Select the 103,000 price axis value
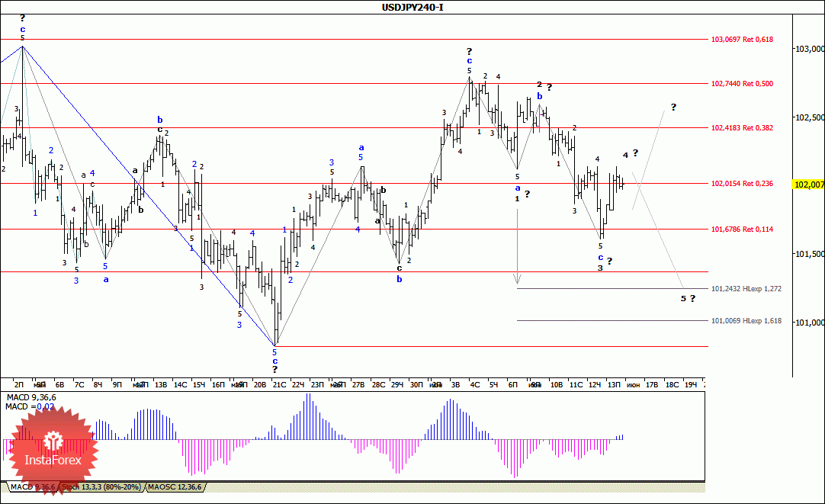The height and width of the screenshot is (504, 825). click(809, 49)
